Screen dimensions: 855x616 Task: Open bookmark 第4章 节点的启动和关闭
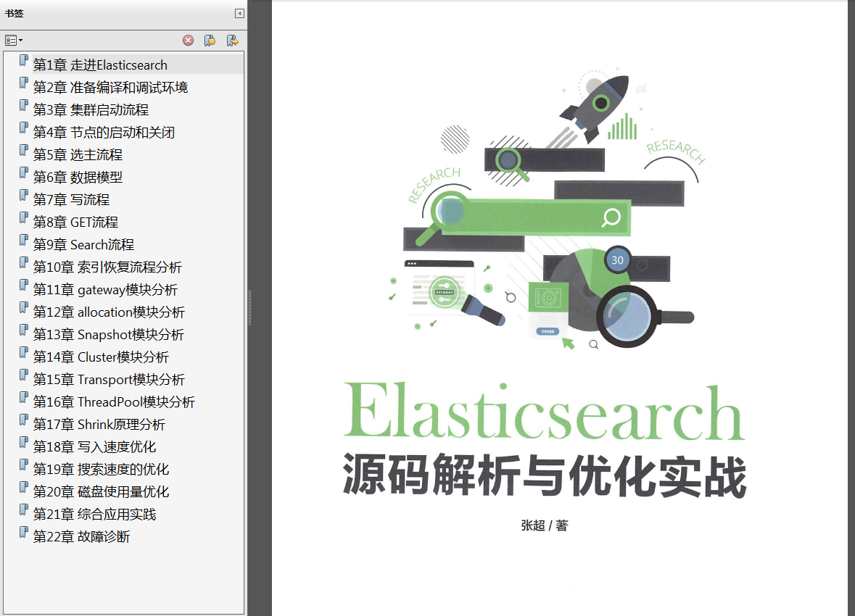(x=104, y=132)
